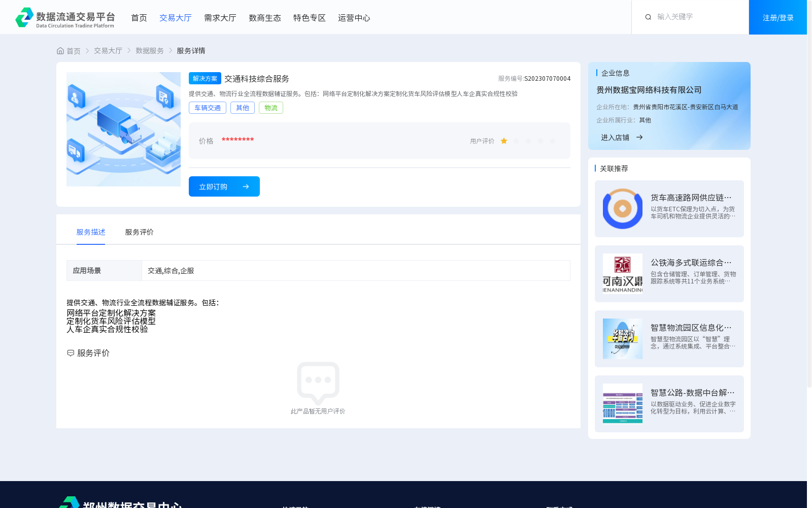Click the 其他 tag

243,108
